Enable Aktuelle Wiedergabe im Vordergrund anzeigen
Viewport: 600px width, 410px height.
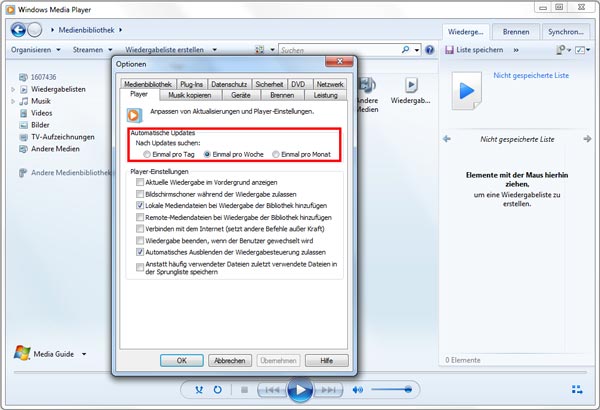[140, 182]
